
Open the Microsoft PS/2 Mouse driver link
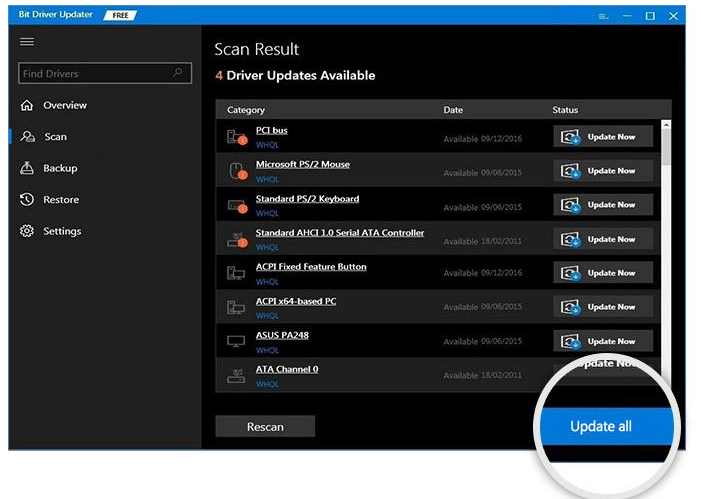[x=303, y=164]
